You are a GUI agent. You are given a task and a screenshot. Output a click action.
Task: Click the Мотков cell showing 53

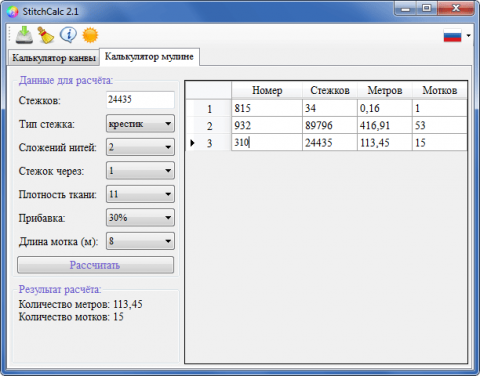pos(439,126)
